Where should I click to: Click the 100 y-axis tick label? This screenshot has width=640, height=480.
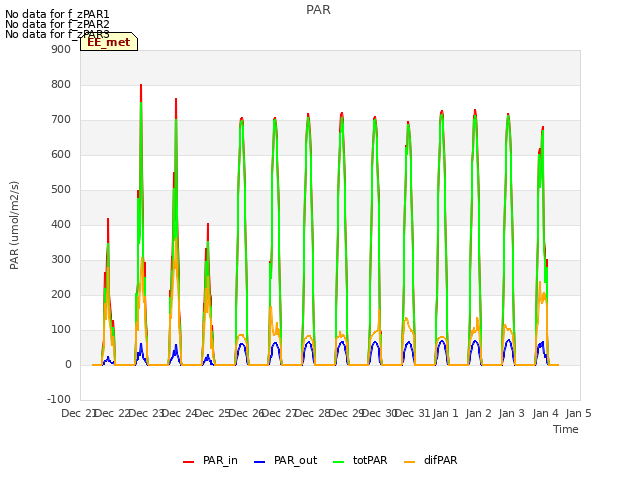61,330
